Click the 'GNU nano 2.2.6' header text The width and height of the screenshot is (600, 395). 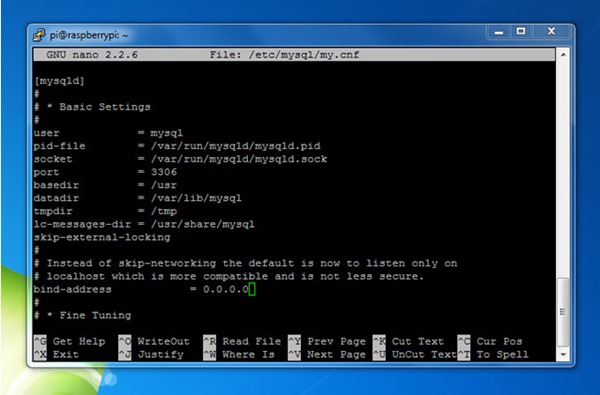[x=92, y=55]
